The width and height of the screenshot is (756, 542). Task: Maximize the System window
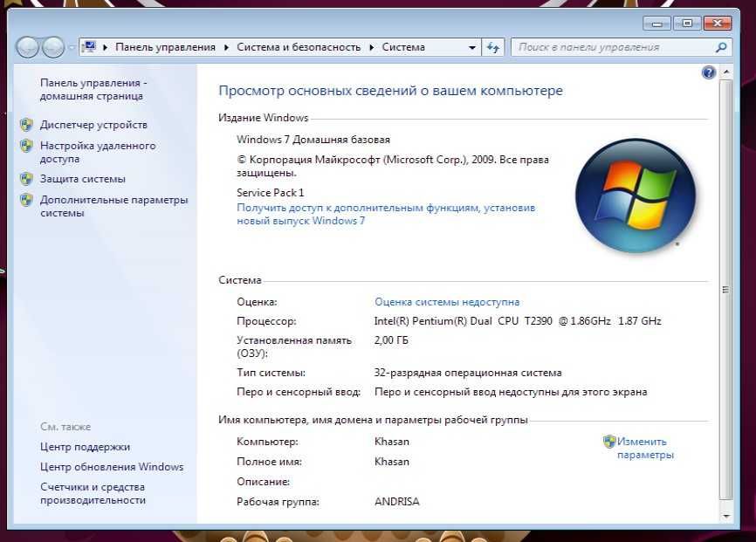[x=687, y=24]
